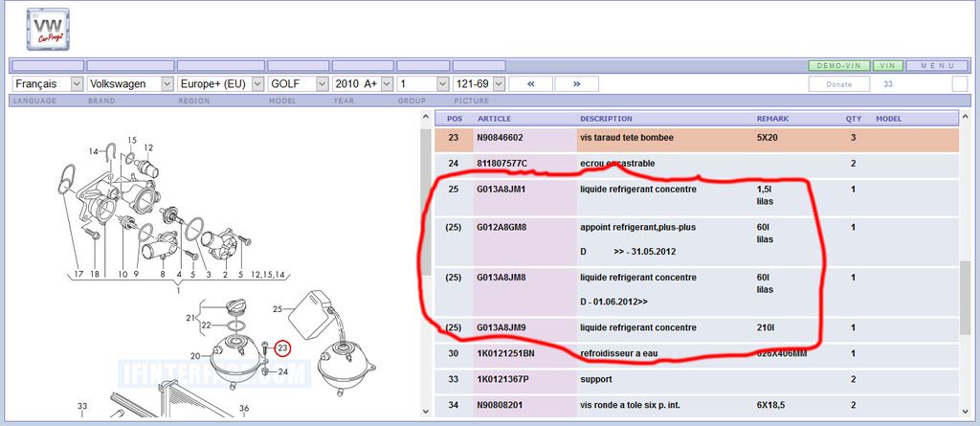Click the parts table scroll down arrow
The image size is (980, 426).
pos(965,412)
